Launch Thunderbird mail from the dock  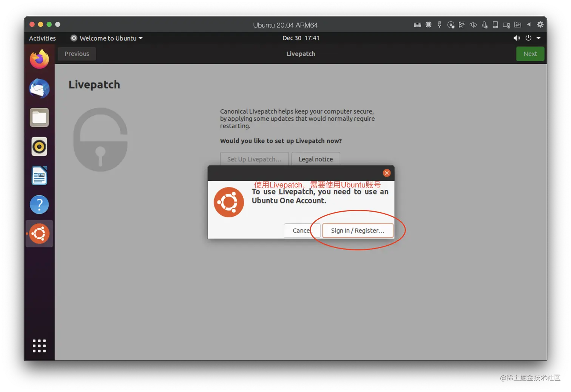pos(39,88)
